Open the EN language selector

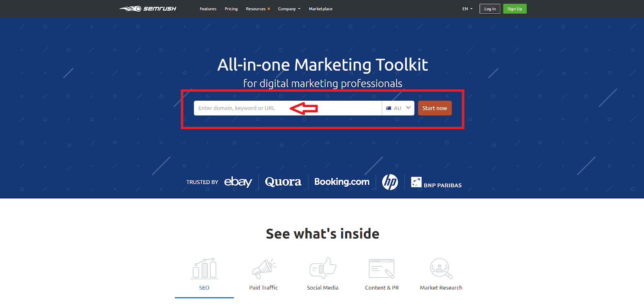tap(467, 9)
